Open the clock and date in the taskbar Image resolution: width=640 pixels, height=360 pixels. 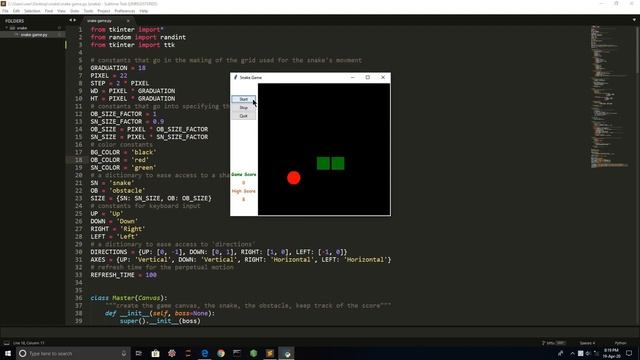[611, 353]
